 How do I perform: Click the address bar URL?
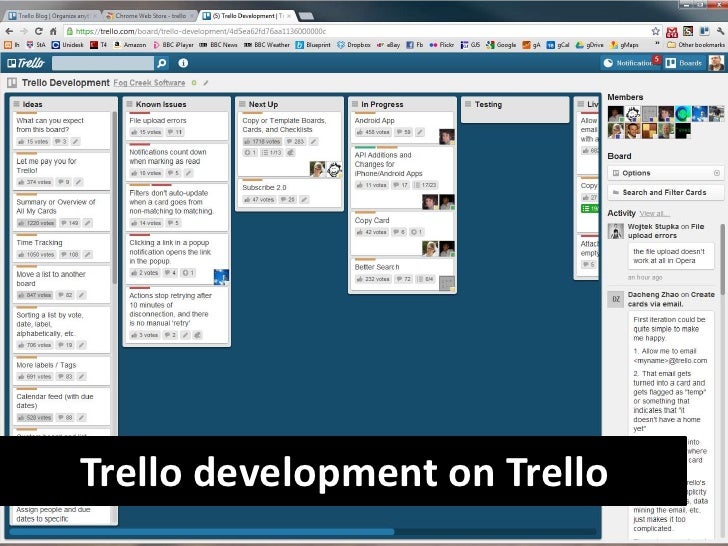pyautogui.click(x=201, y=31)
